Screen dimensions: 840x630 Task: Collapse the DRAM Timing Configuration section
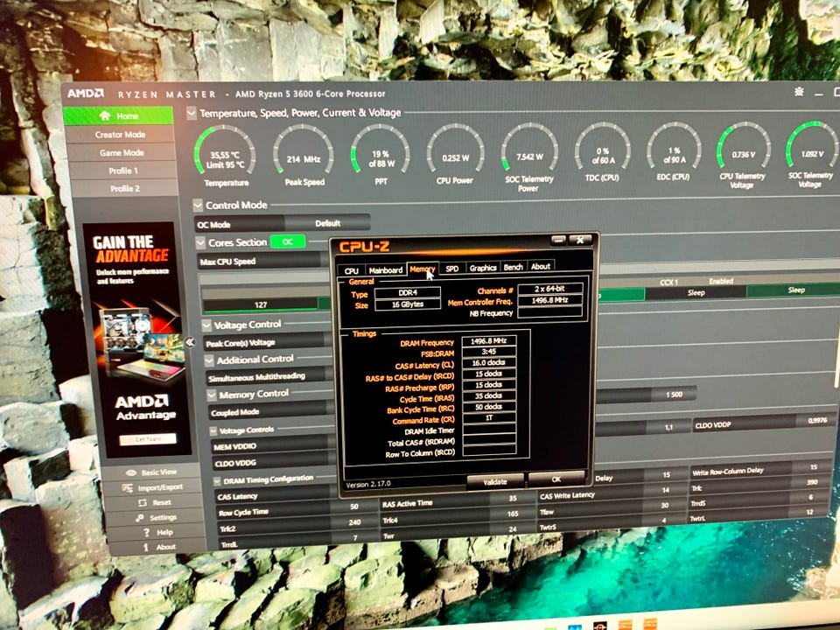(217, 481)
